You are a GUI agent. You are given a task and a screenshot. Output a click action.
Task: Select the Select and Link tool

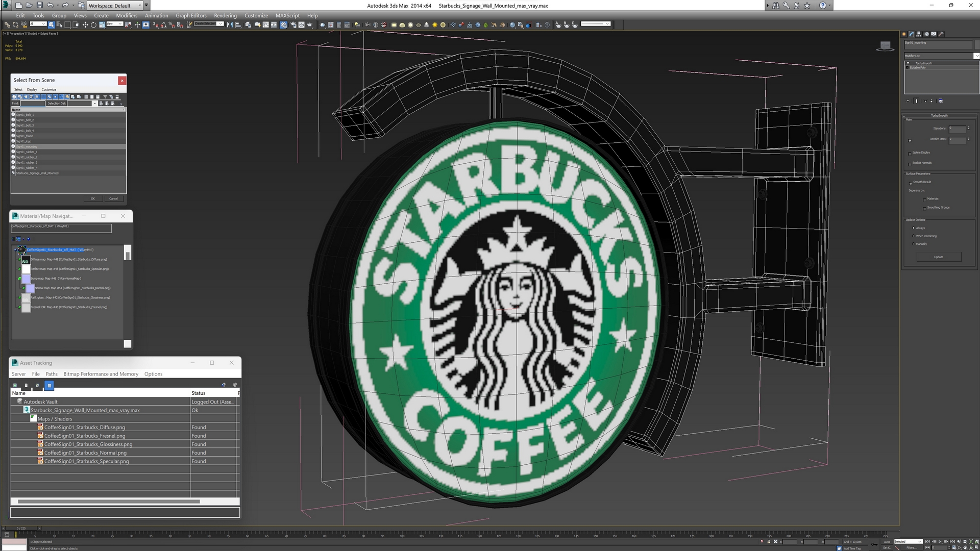click(7, 24)
